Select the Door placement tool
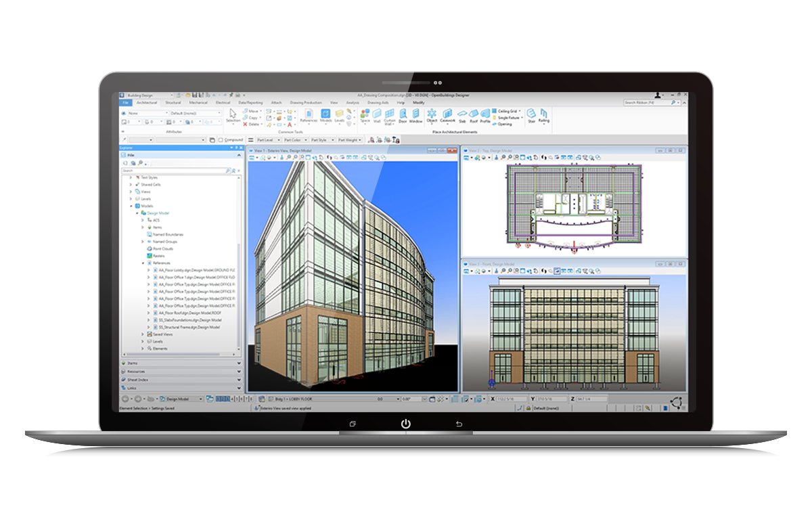 (x=403, y=115)
